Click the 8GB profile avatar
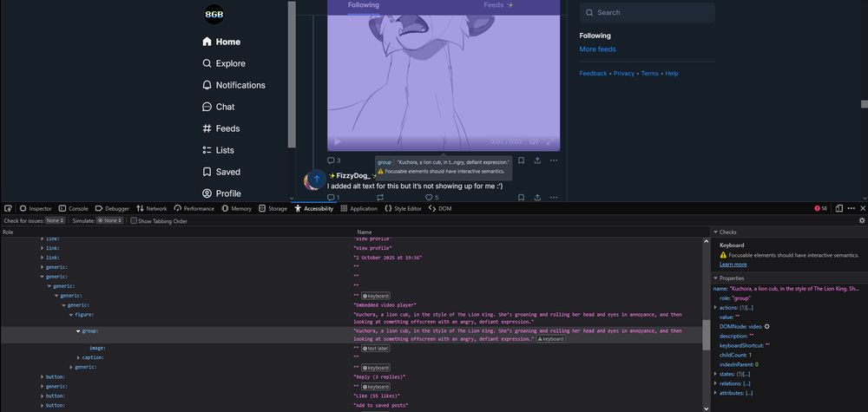 tap(214, 15)
